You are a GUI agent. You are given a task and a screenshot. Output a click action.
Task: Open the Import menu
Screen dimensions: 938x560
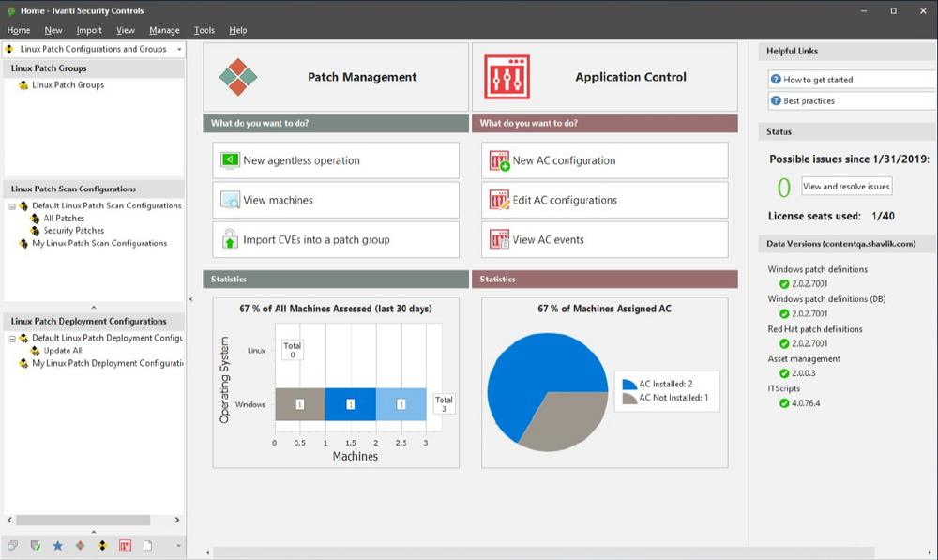pos(89,30)
